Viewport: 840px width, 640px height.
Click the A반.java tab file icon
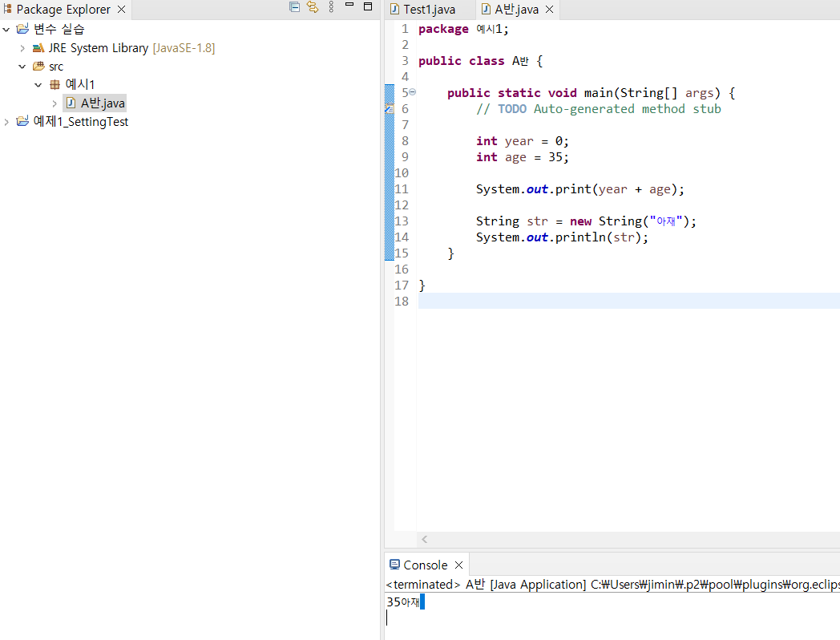(x=486, y=9)
